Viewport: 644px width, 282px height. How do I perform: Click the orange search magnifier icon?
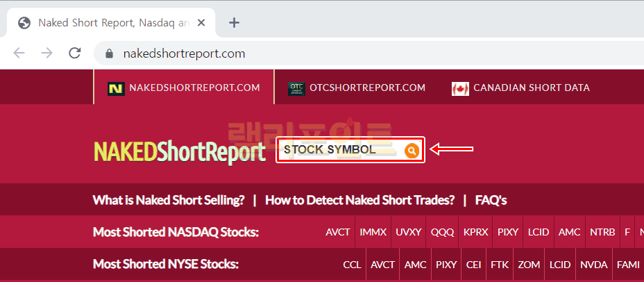click(412, 150)
